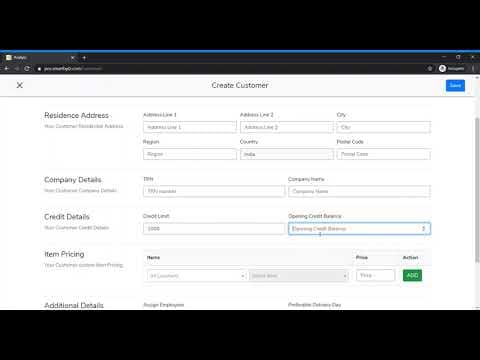This screenshot has height=360, width=480.
Task: Click the Item Pricing section heading
Action: (x=64, y=254)
